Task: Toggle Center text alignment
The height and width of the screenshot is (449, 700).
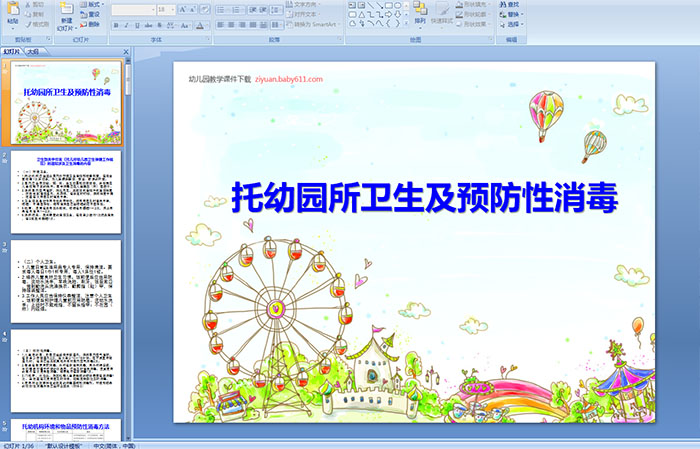Action: [231, 25]
